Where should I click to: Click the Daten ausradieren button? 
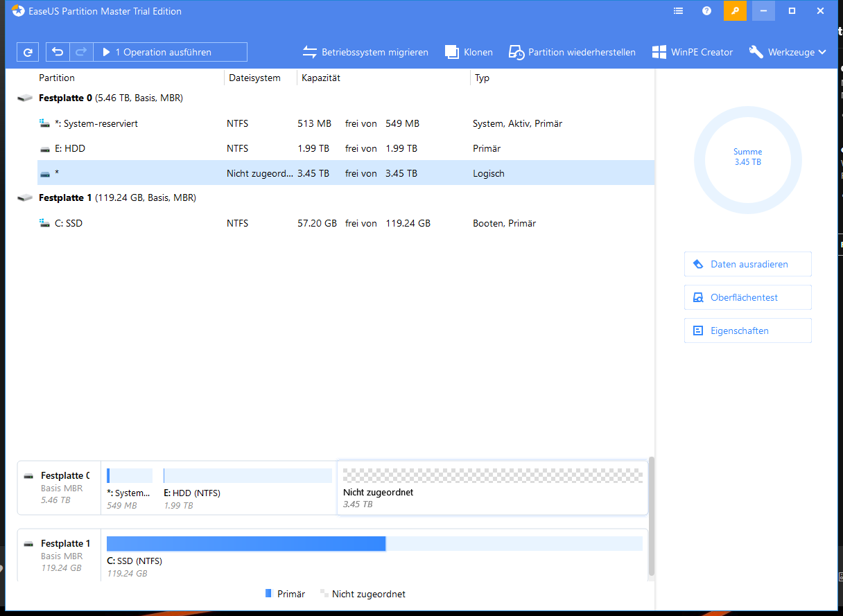point(748,264)
